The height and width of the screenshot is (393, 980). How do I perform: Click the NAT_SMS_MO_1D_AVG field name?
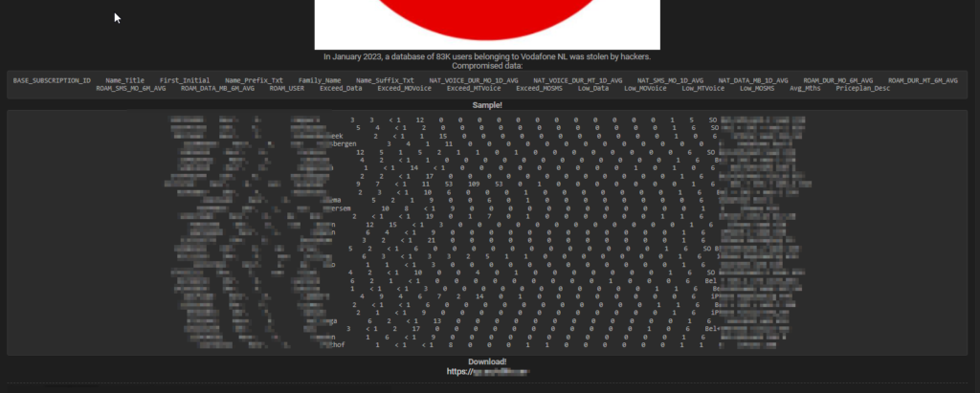pyautogui.click(x=670, y=80)
